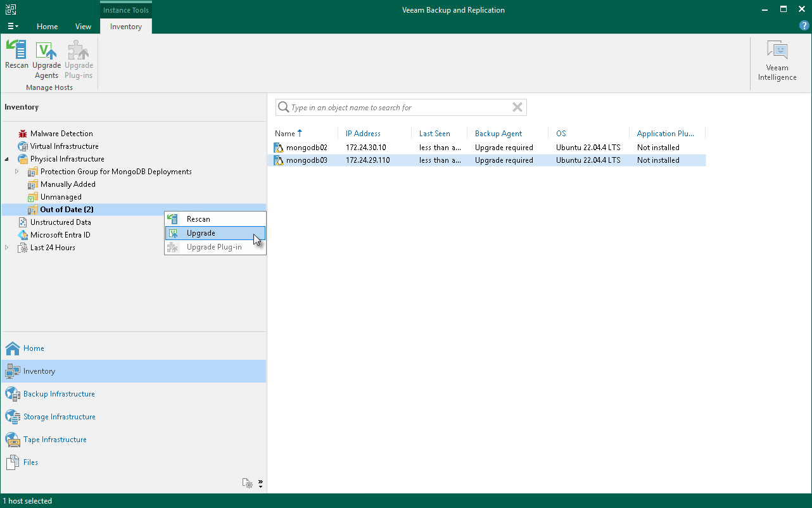Open the Backup Infrastructure view
The width and height of the screenshot is (812, 508).
point(59,394)
